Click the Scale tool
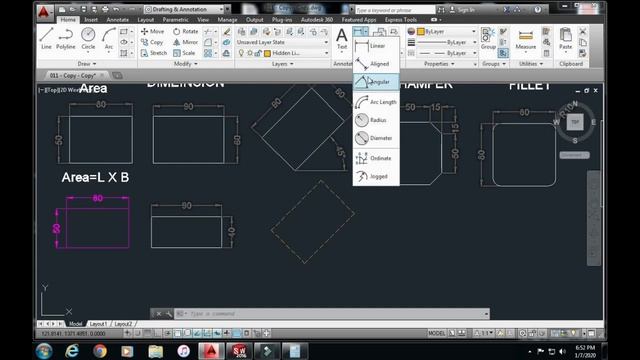The width and height of the screenshot is (640, 360). [184, 53]
